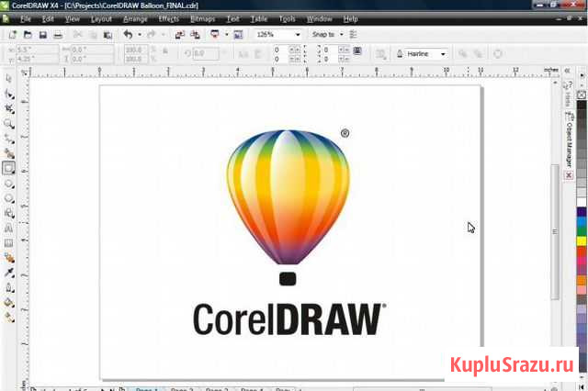Viewport: 588px width, 391px height.
Task: Select the Ellipse tool
Action: click(x=9, y=184)
